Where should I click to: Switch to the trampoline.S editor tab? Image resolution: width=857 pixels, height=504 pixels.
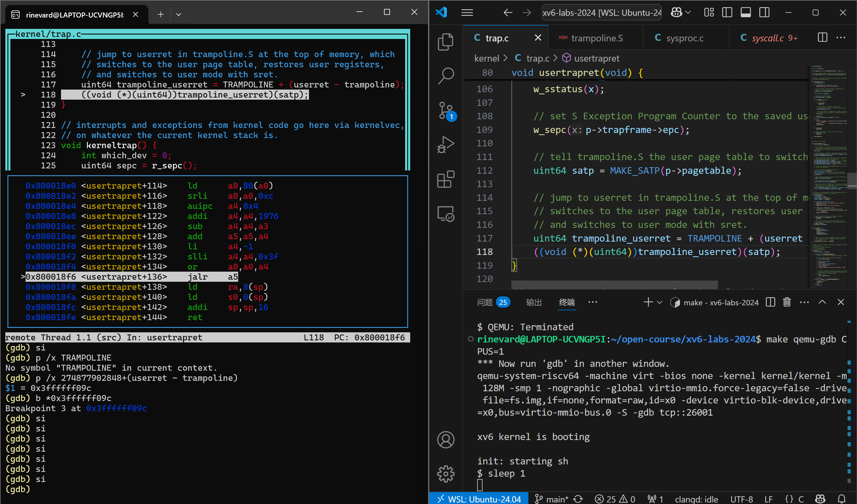[x=597, y=38]
